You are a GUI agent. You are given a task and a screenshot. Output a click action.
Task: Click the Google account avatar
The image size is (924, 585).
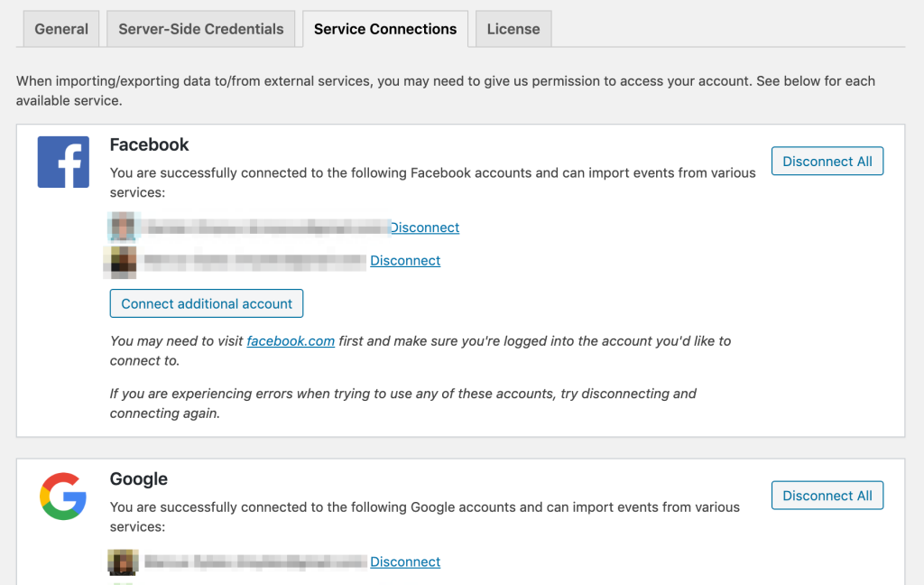[123, 562]
